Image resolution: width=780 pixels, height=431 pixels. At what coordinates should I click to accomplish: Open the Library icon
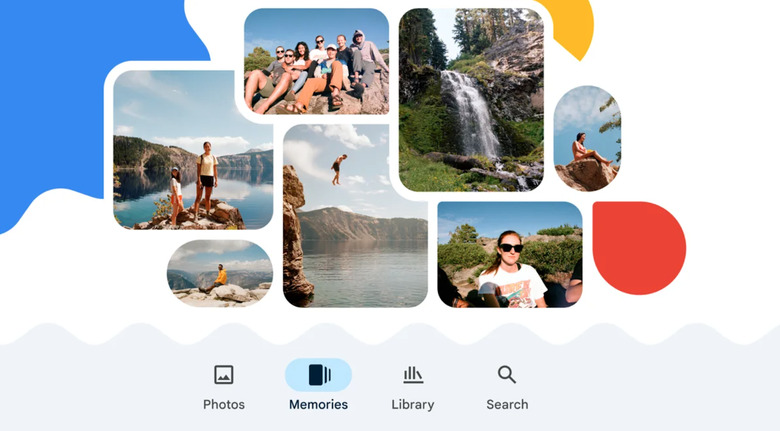(x=413, y=375)
